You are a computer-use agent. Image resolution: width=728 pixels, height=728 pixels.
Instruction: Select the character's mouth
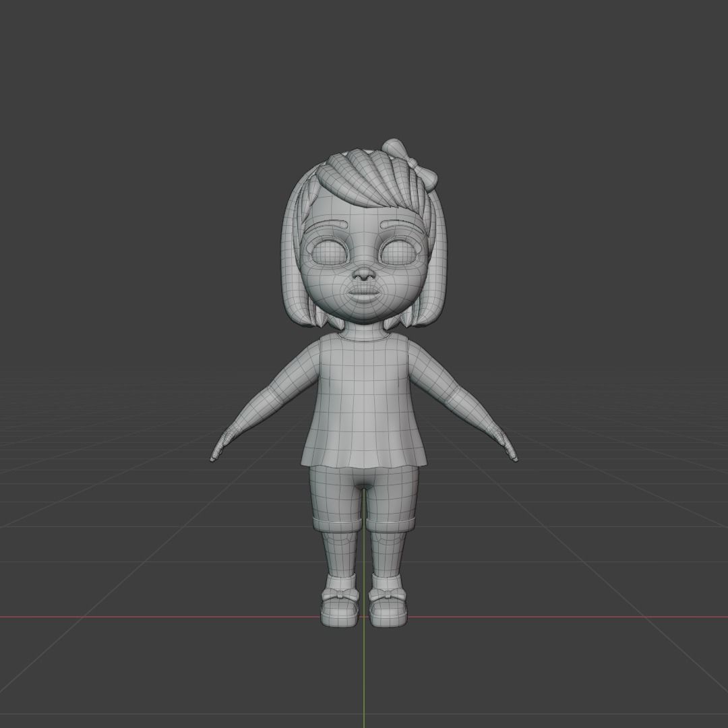click(x=365, y=293)
